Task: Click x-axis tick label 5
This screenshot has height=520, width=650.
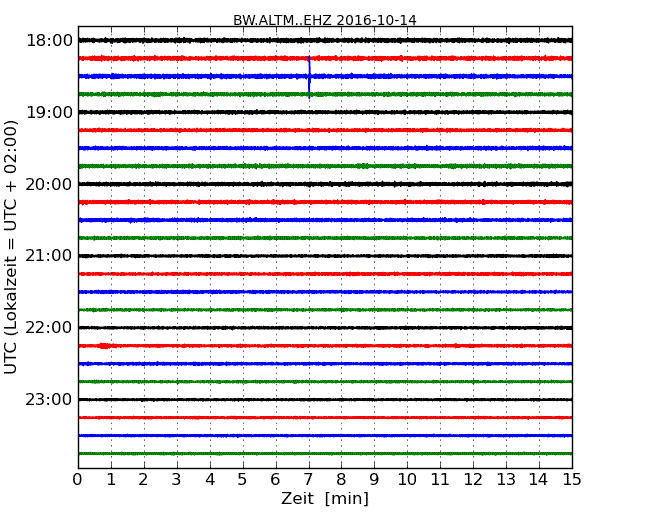Action: pyautogui.click(x=243, y=479)
